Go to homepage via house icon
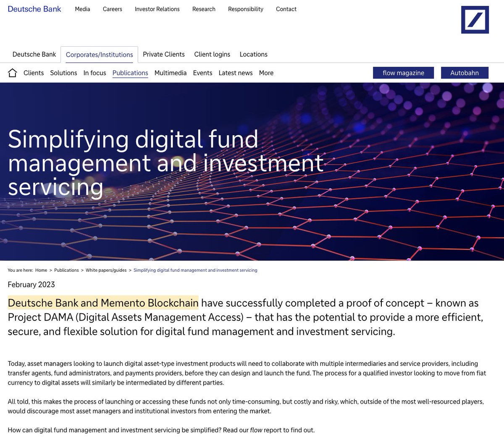504x441 pixels. pyautogui.click(x=13, y=73)
